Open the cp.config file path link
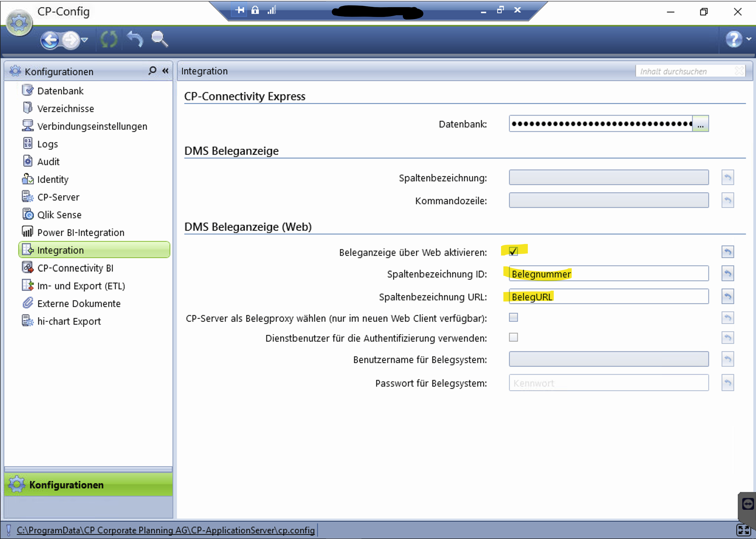 pos(165,530)
